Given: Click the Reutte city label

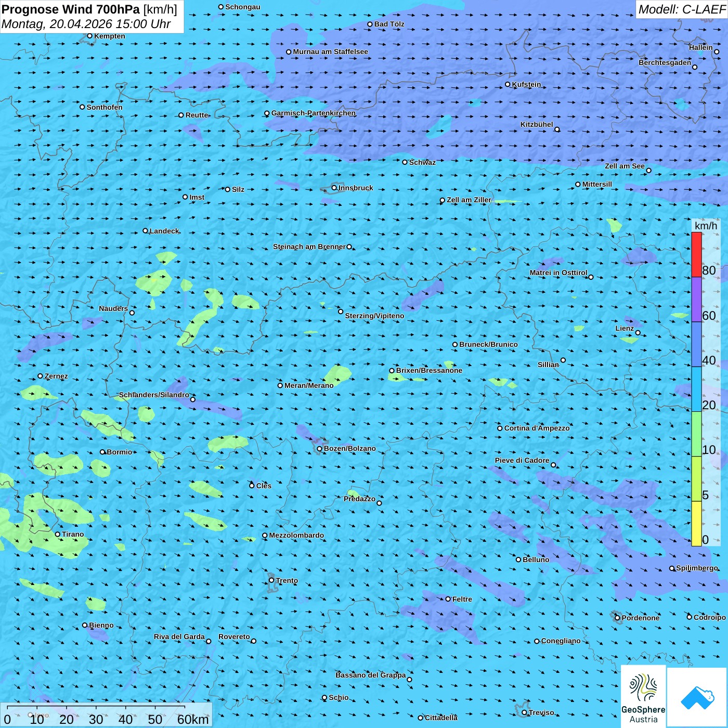Looking at the screenshot, I should tap(197, 115).
